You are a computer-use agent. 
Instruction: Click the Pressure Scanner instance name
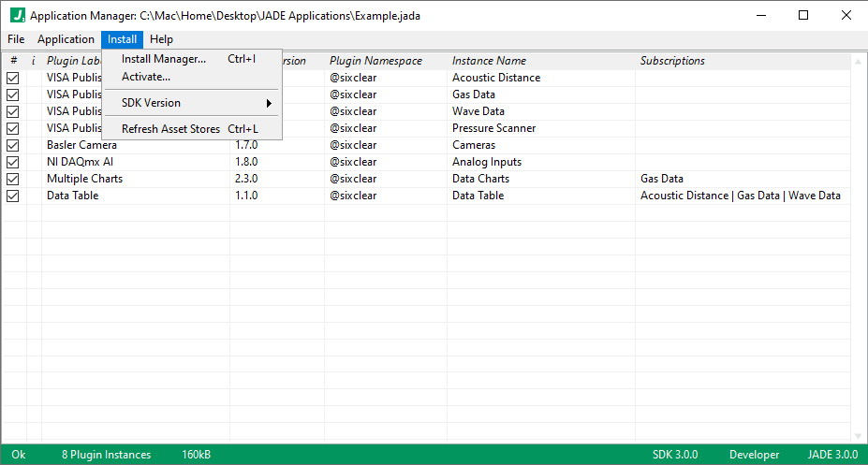click(493, 128)
